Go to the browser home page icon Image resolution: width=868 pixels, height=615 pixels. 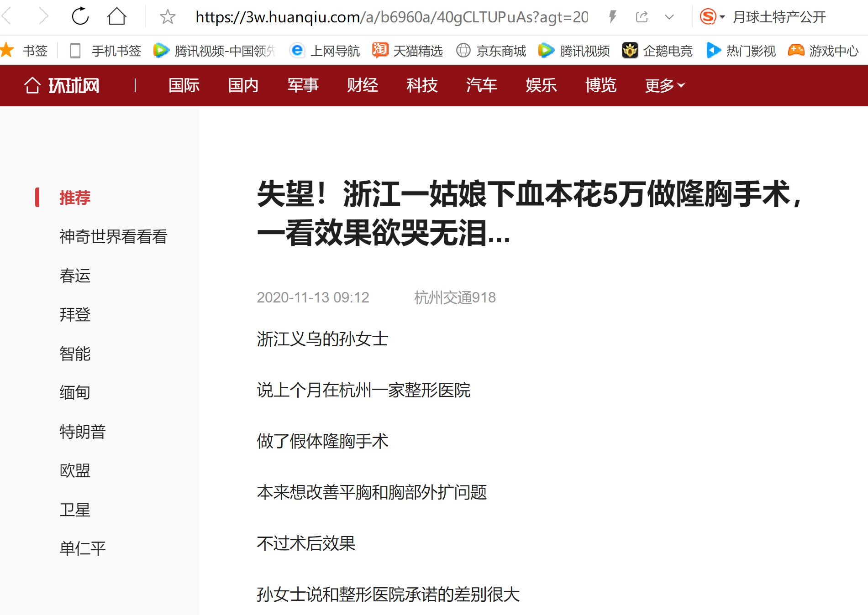tap(117, 16)
